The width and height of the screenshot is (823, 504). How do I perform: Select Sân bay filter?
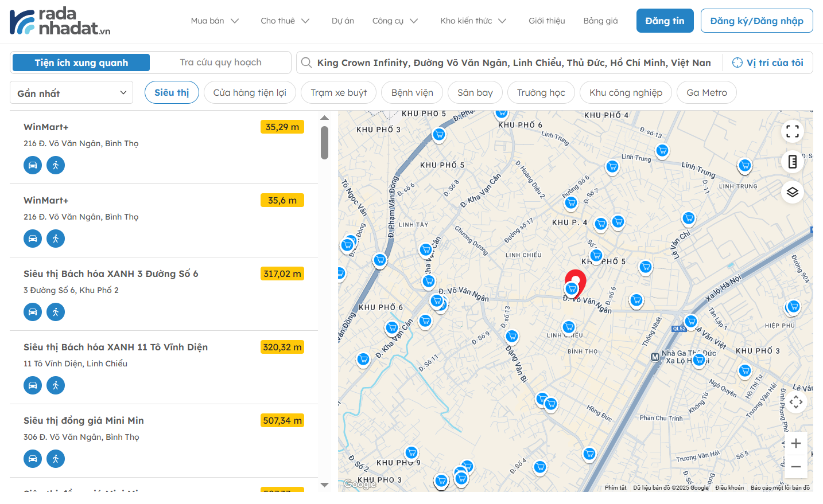coord(475,92)
